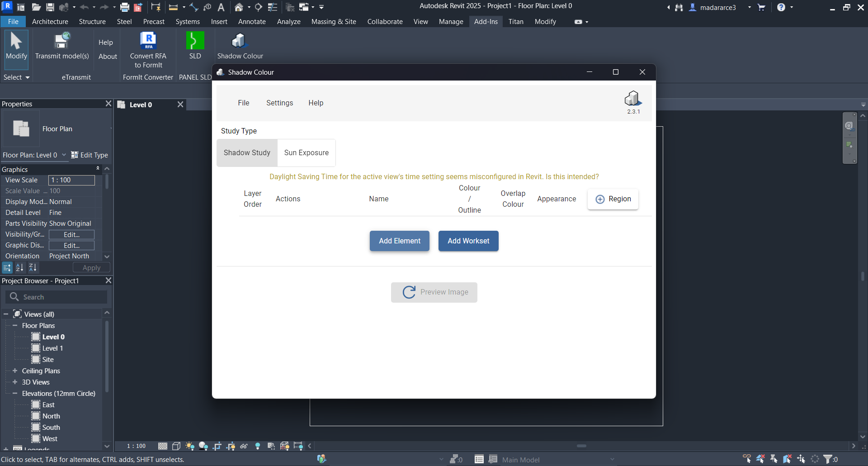Toggle Shadows in the view control bar

(203, 446)
